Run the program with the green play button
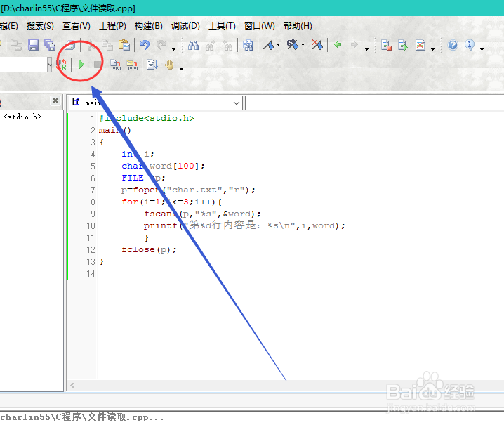 (81, 65)
